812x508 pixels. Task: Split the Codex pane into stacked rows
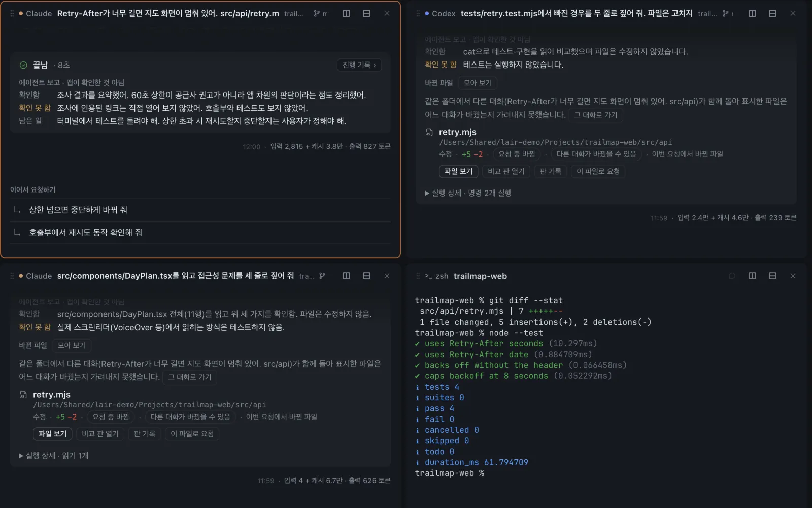772,14
